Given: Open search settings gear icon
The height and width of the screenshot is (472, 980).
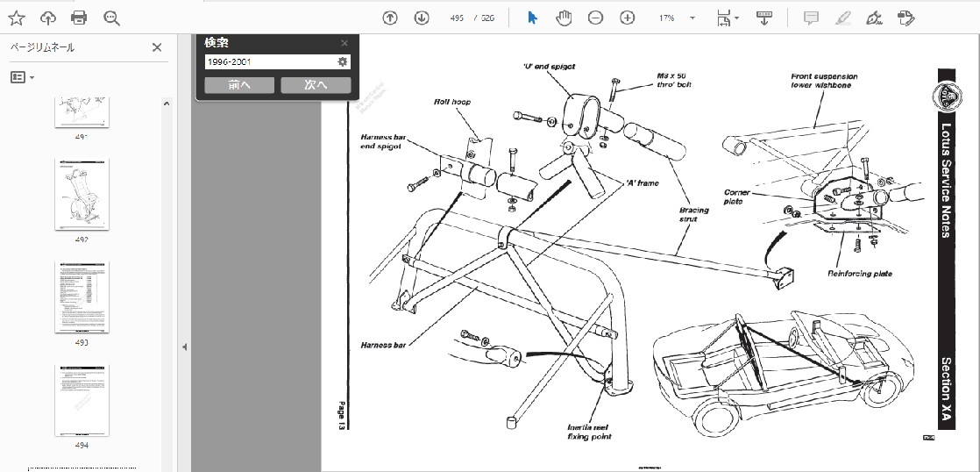Looking at the screenshot, I should point(343,61).
